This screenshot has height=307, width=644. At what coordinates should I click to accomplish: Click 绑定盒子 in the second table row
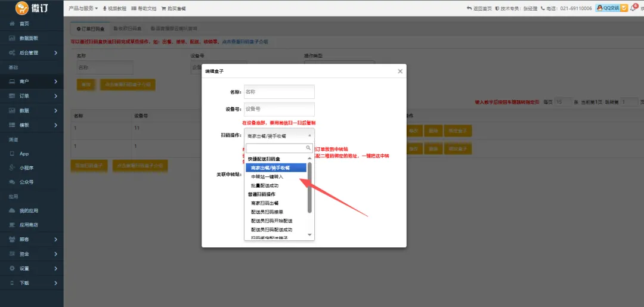tap(458, 148)
